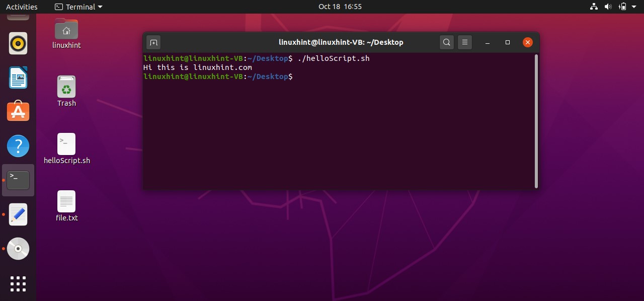
Task: Click the terminal search icon
Action: tap(446, 42)
